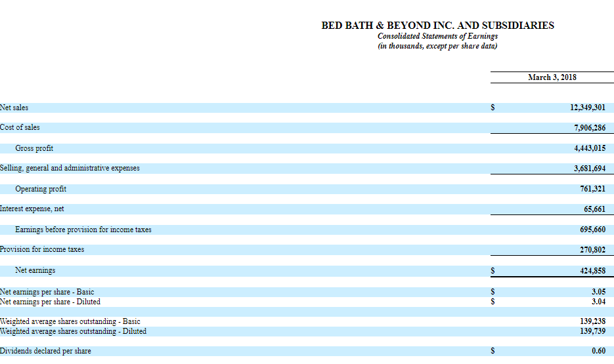This screenshot has height=364, width=614.
Task: Select the Cost of sales value 7,906,286
Action: (590, 128)
